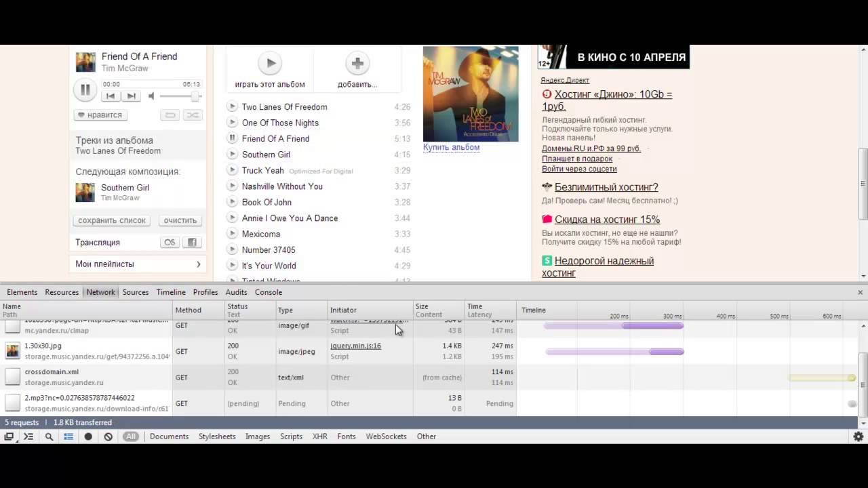Open the album cover thumbnail

(x=471, y=94)
